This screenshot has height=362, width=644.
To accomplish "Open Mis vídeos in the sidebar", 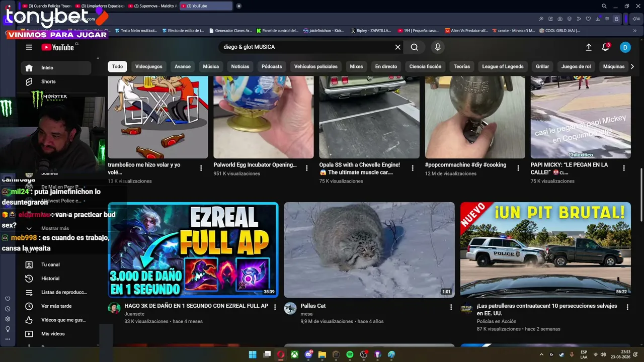I will point(56,334).
